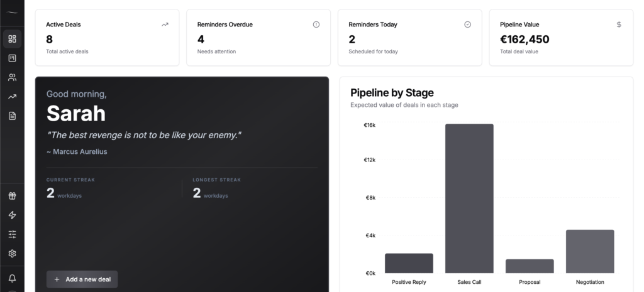Image resolution: width=644 pixels, height=292 pixels.
Task: Open notifications bell icon
Action: click(x=12, y=278)
